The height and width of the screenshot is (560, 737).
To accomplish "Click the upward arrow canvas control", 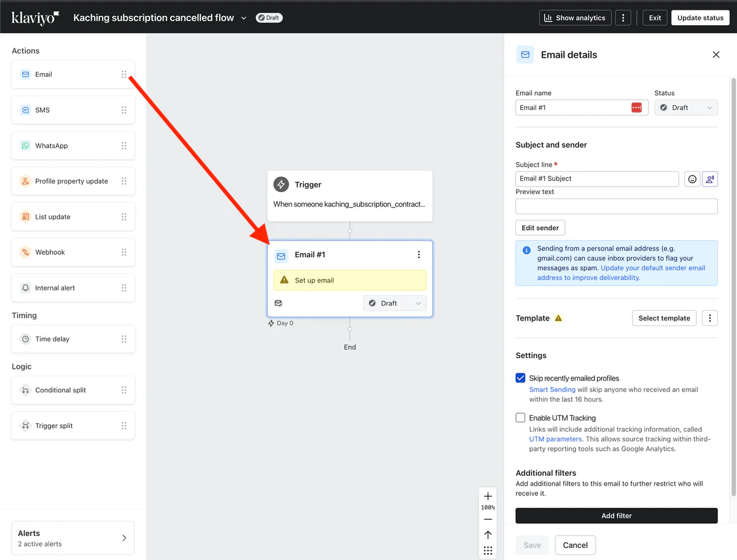I will click(488, 535).
